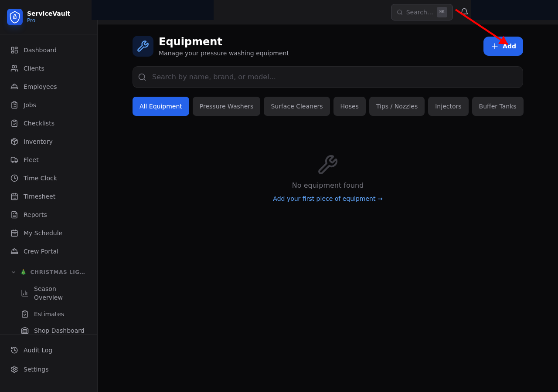The width and height of the screenshot is (558, 392).
Task: Select the Injectors filter chip
Action: [x=448, y=106]
